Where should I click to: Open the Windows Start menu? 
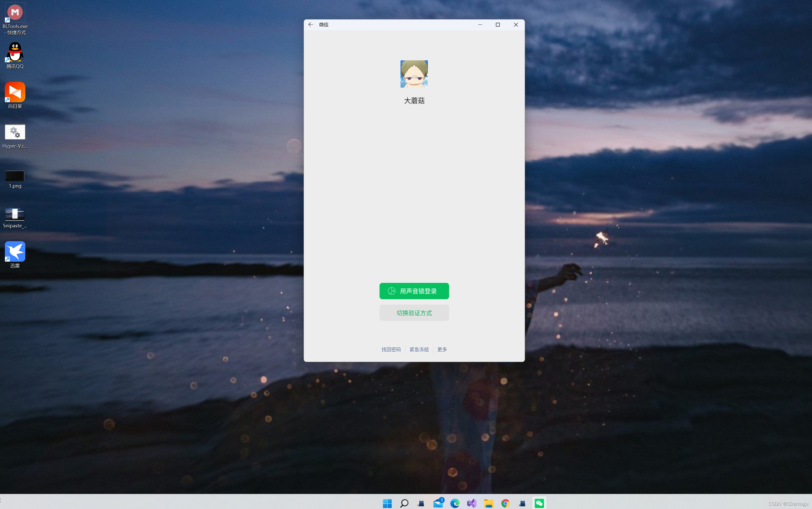387,503
